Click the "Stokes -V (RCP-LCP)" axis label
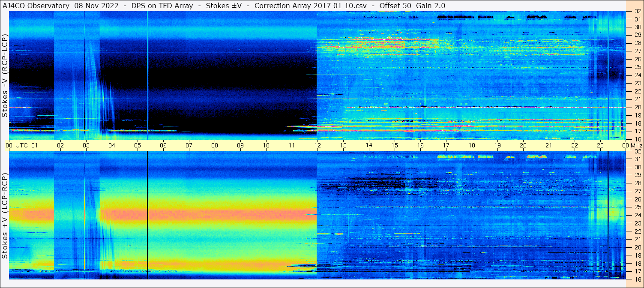644x288 pixels. point(5,76)
